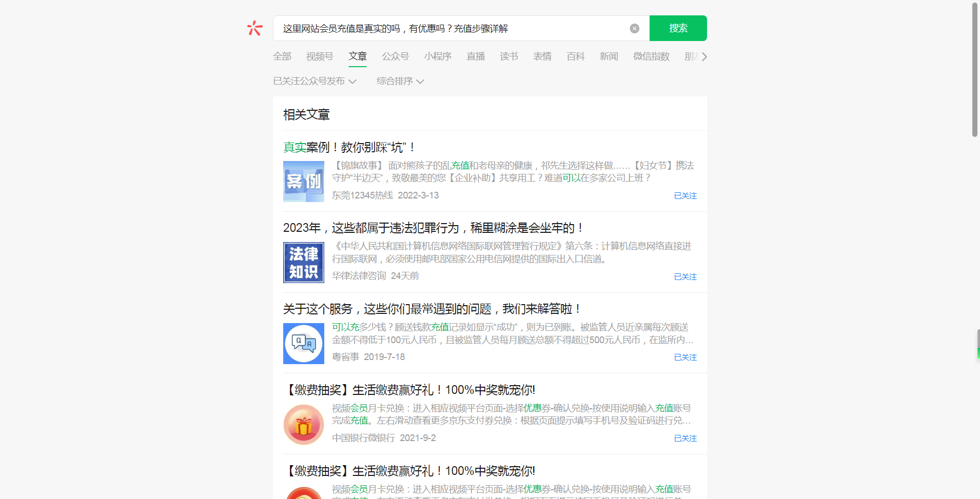Open article 关于这个服务，这些你们最常遇到的问题
980x499 pixels.
tap(432, 309)
